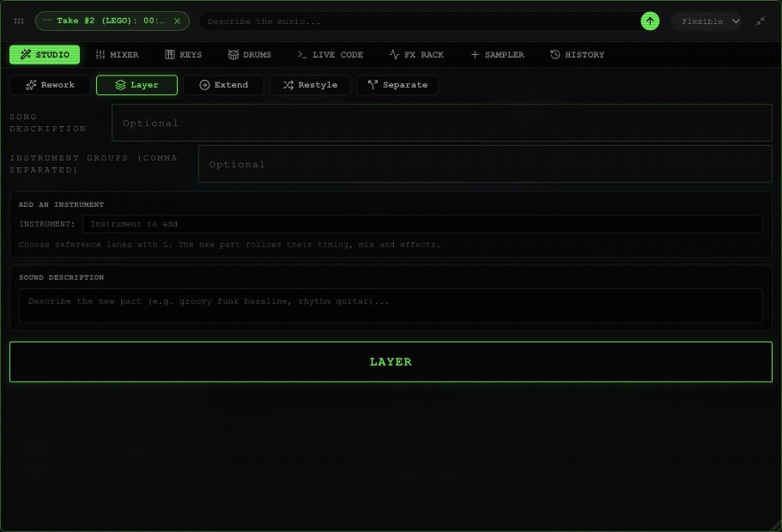This screenshot has height=532, width=782.
Task: Click the Instrument Groups field
Action: [x=485, y=164]
